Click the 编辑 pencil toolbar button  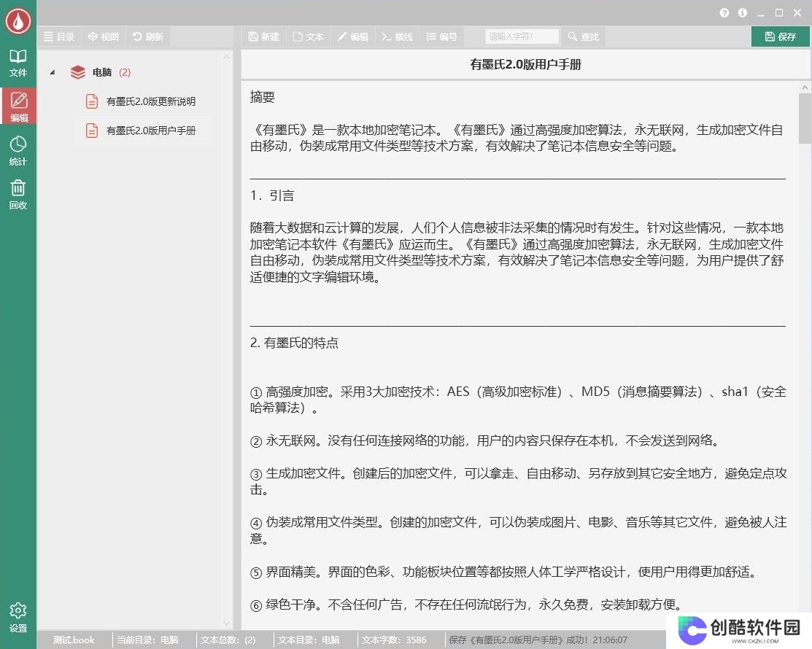coord(352,36)
